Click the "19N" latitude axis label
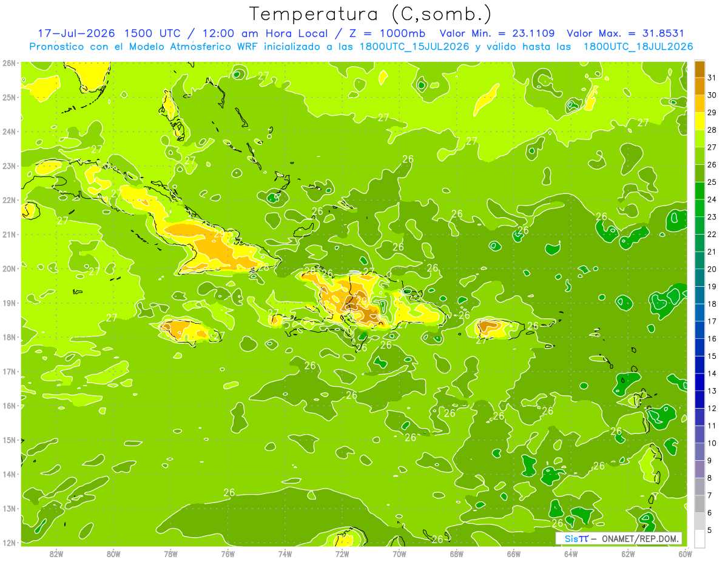This screenshot has height=562, width=728. tap(9, 303)
